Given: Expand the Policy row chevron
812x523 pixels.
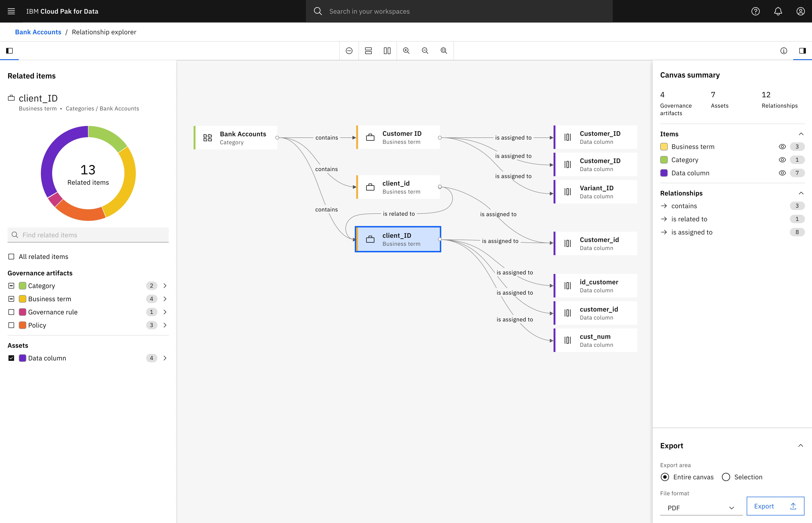Looking at the screenshot, I should tap(165, 325).
